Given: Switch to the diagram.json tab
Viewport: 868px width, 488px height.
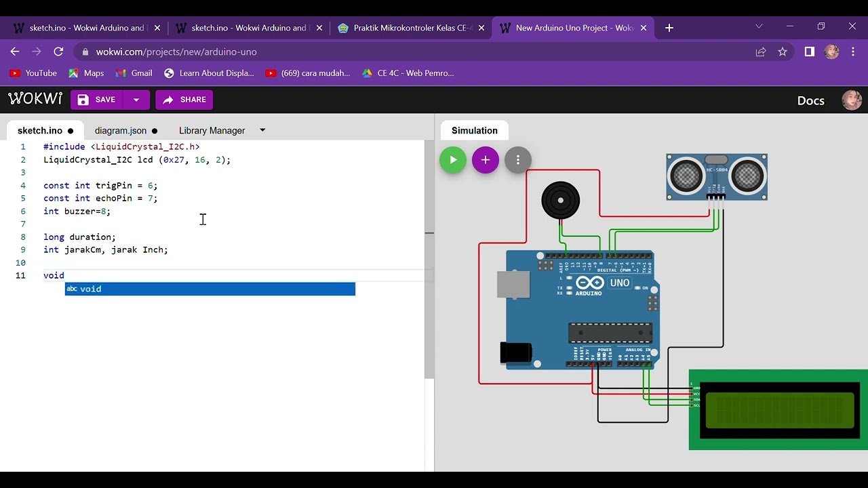Looking at the screenshot, I should click(125, 130).
